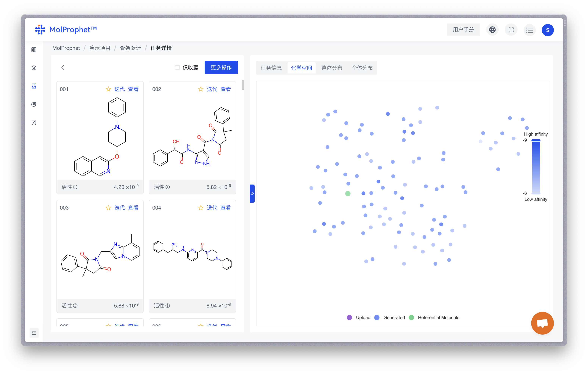Click the MolProphet logo icon
Screen dimensions: 588x374
pos(40,30)
